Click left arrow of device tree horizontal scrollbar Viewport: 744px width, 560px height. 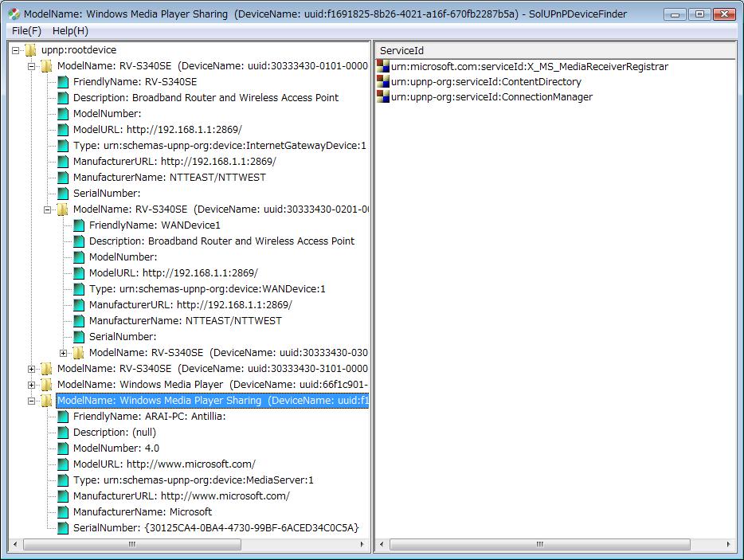[15, 544]
